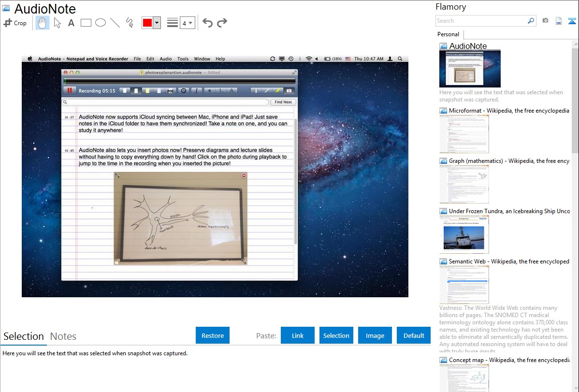579x392 pixels.
Task: Click the Restore button
Action: 213,335
